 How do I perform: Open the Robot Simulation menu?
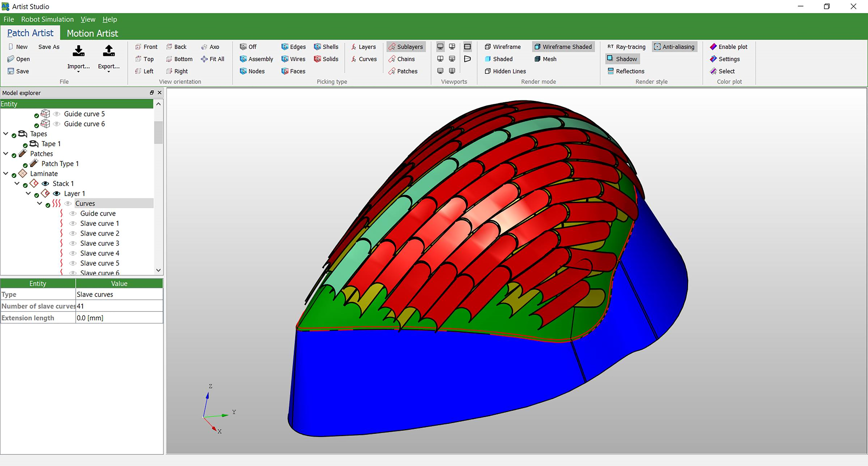click(47, 19)
